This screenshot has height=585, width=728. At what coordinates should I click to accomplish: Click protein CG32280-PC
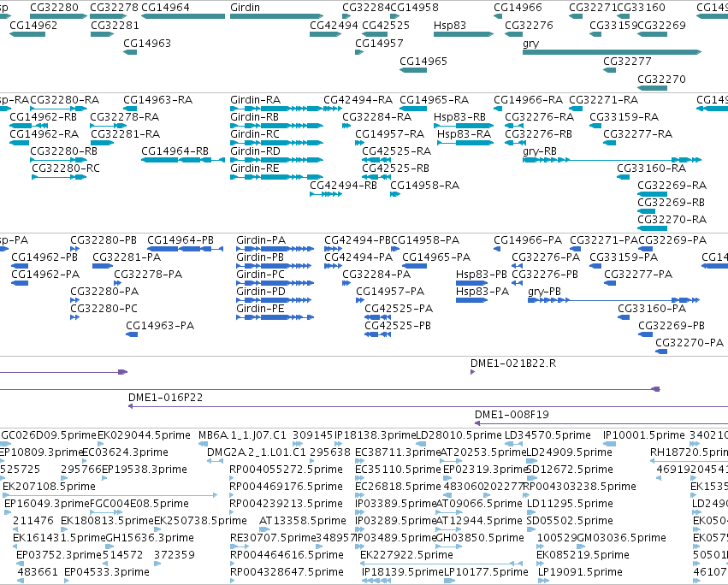tap(104, 309)
